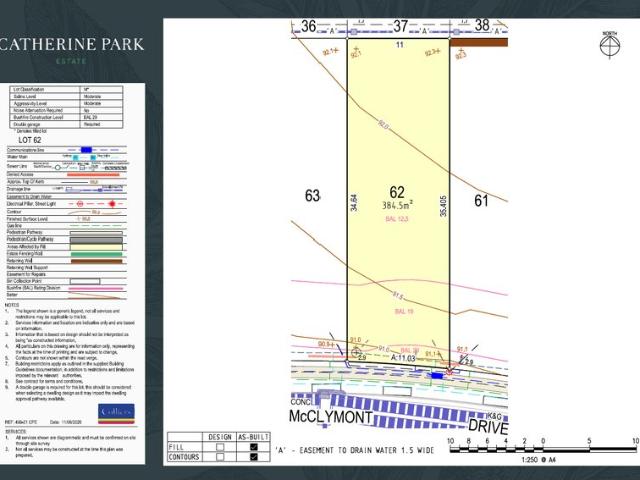Click lot number 62 in the plan
640x480 pixels.
[397, 192]
